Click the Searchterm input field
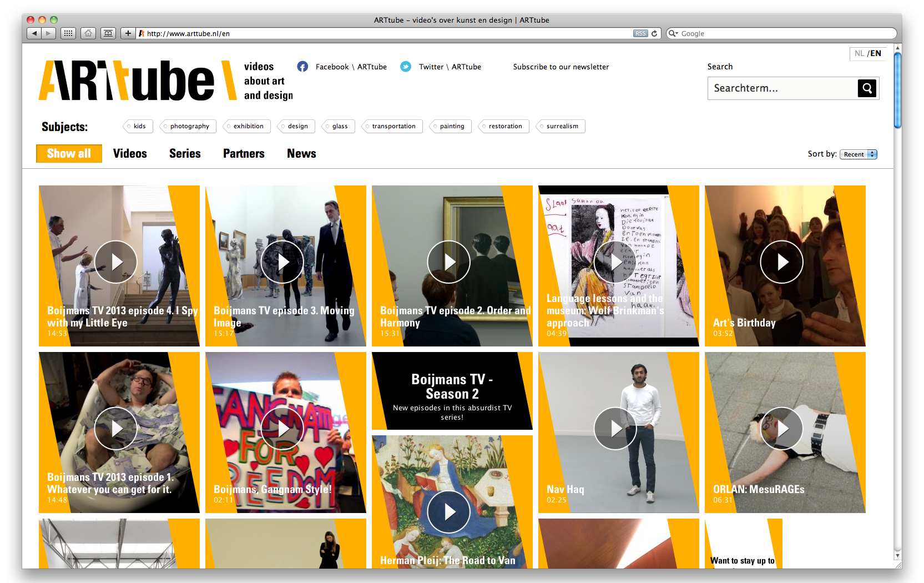 782,88
